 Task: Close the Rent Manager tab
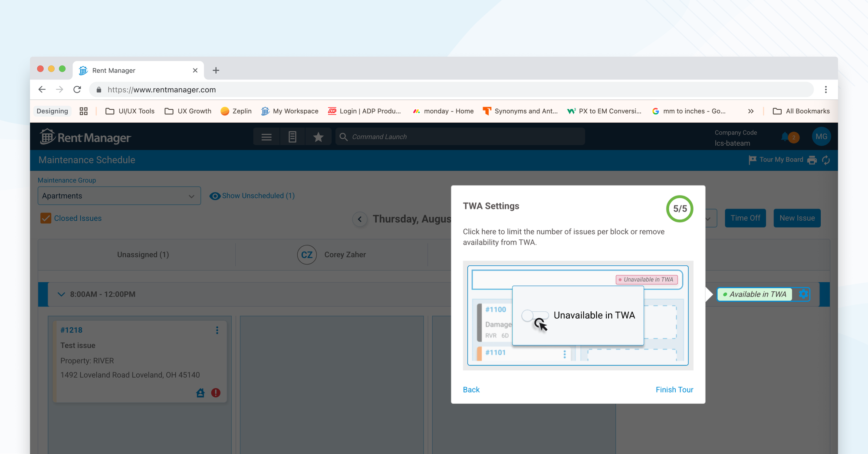195,70
